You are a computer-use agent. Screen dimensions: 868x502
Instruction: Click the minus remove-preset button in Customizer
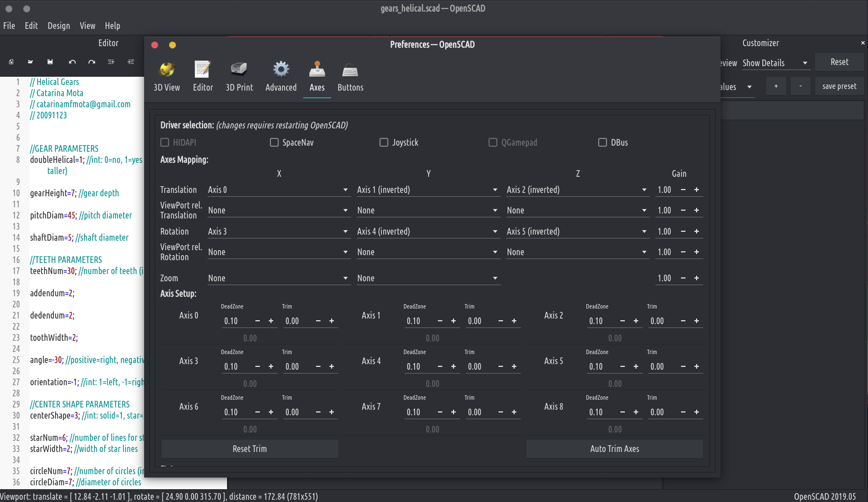tap(801, 86)
